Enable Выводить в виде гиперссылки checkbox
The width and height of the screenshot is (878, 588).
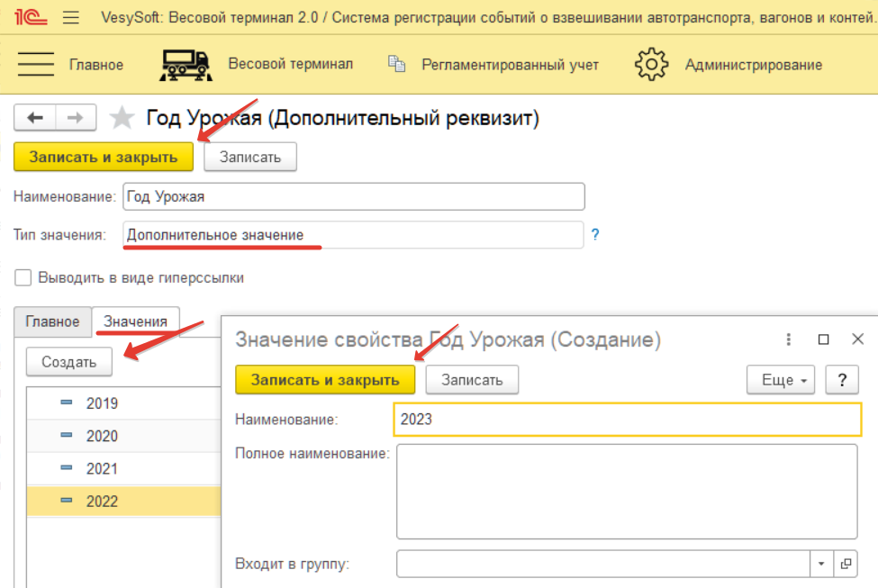coord(23,277)
